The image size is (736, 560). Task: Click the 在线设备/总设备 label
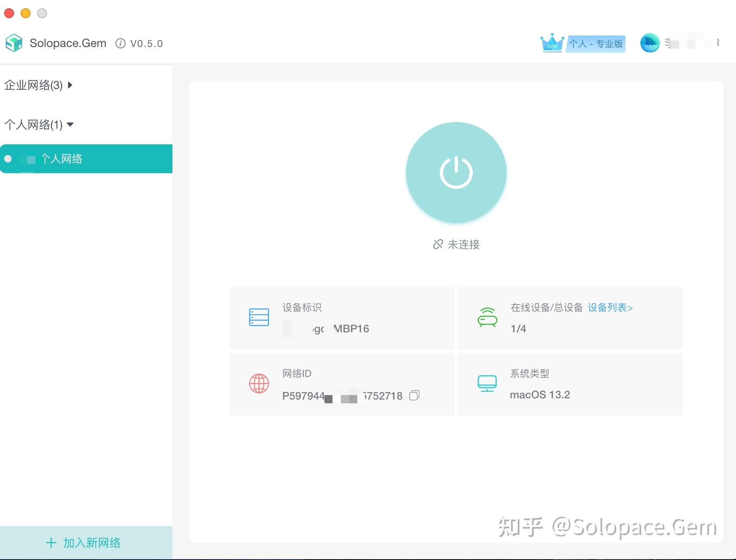(x=547, y=308)
